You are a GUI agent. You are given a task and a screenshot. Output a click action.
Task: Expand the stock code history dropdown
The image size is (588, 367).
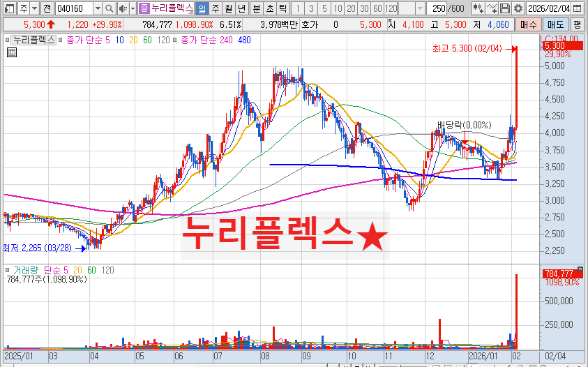(98, 8)
